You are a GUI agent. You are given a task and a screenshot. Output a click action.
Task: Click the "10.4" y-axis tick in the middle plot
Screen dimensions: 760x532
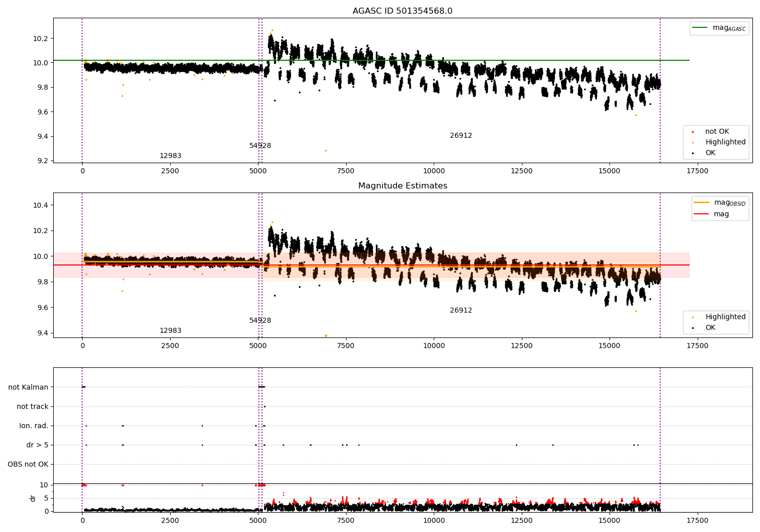point(41,205)
